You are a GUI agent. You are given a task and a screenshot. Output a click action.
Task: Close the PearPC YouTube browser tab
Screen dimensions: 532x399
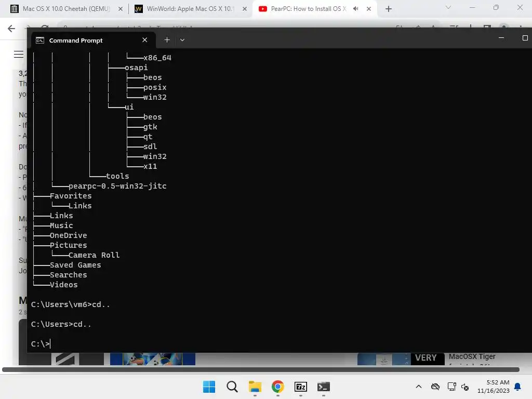coord(369,9)
